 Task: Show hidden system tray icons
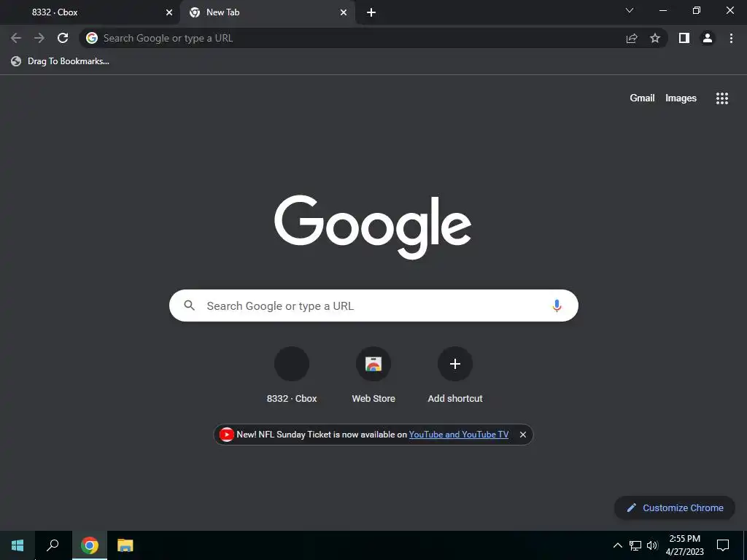pyautogui.click(x=617, y=545)
